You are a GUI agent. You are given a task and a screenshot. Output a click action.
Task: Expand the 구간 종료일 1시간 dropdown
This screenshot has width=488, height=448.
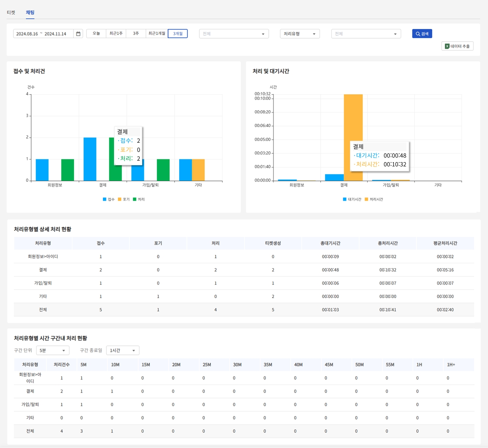(122, 350)
